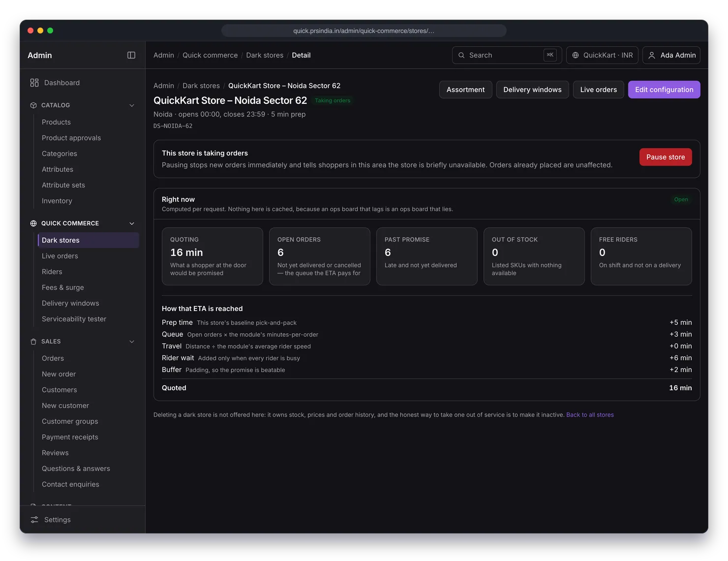Open Delivery windows in the sidebar
728x561 pixels.
point(89,303)
